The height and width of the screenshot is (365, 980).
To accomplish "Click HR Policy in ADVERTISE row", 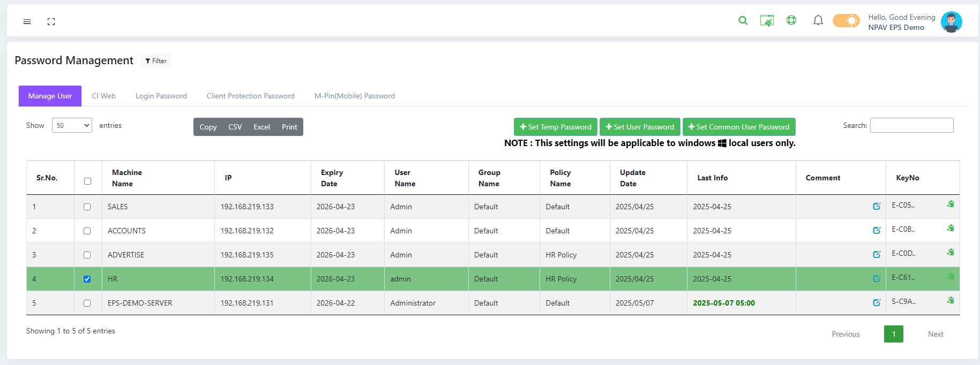I will 561,255.
